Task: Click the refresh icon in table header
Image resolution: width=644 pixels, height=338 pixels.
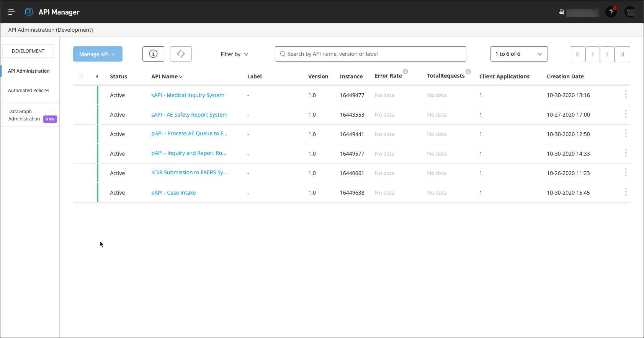Action: 80,76
